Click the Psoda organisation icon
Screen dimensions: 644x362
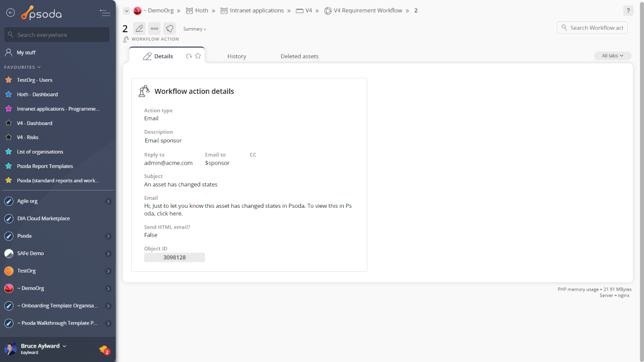(9, 236)
